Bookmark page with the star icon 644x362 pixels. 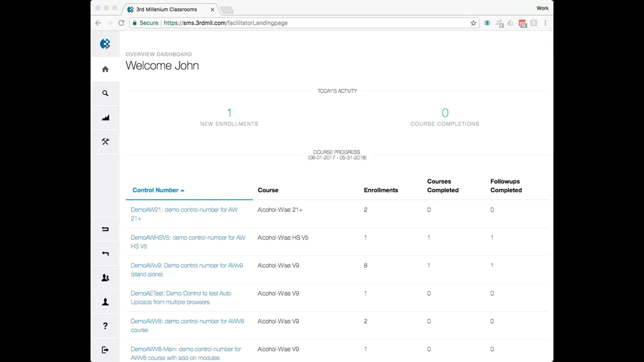(473, 23)
